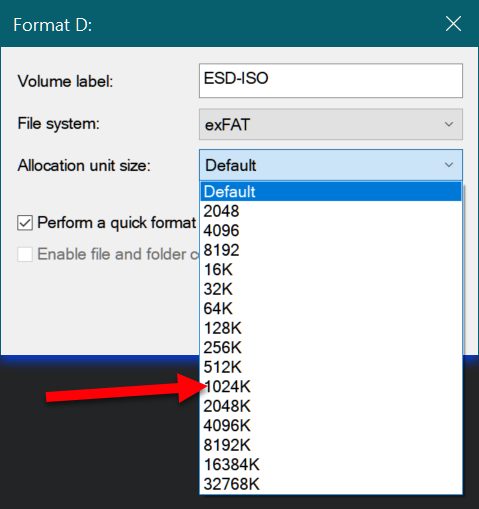
Task: Close the Format D: dialog
Action: 453,24
